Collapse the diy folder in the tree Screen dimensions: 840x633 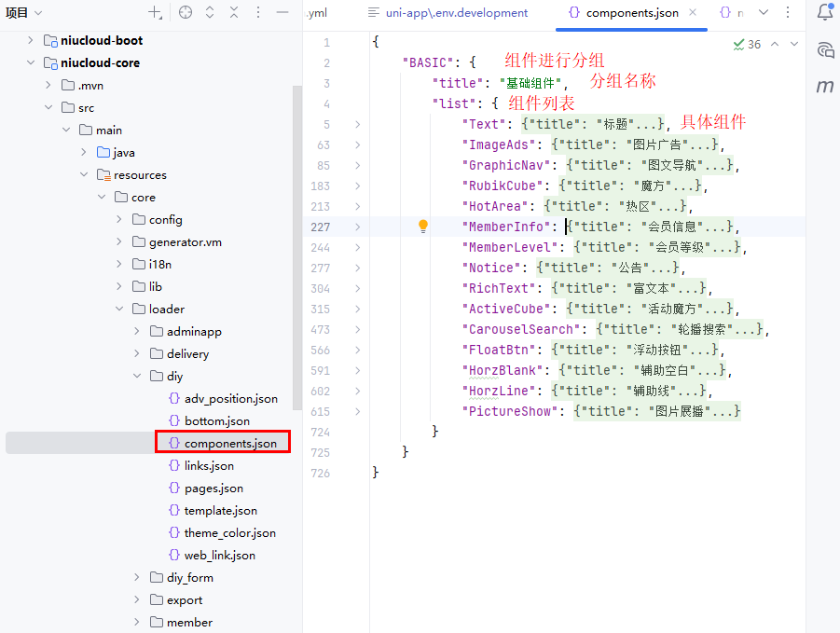coord(138,377)
